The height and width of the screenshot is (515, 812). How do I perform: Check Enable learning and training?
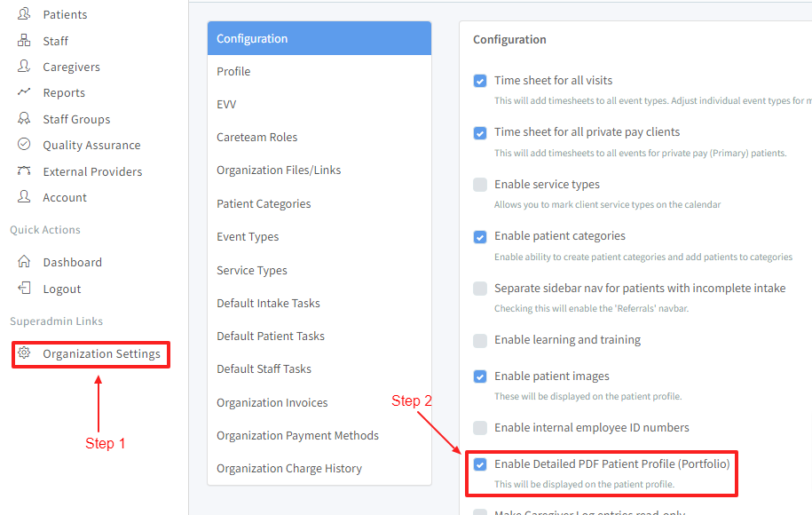pos(480,340)
